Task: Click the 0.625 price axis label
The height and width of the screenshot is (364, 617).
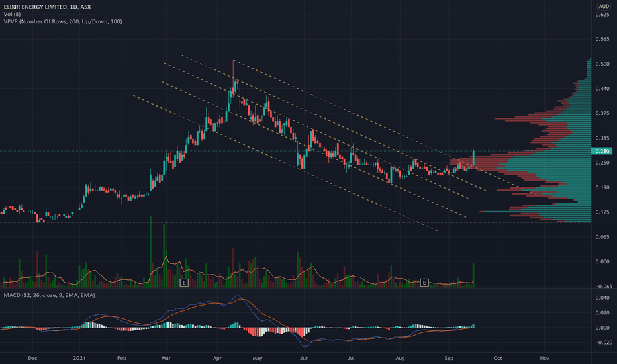Action: [x=602, y=15]
